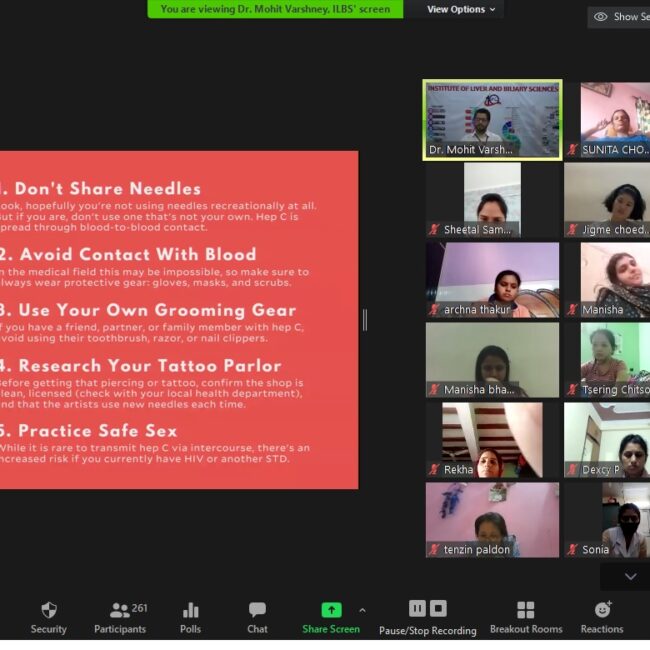This screenshot has height=650, width=650.
Task: Click the green Share Screen icon
Action: click(331, 610)
